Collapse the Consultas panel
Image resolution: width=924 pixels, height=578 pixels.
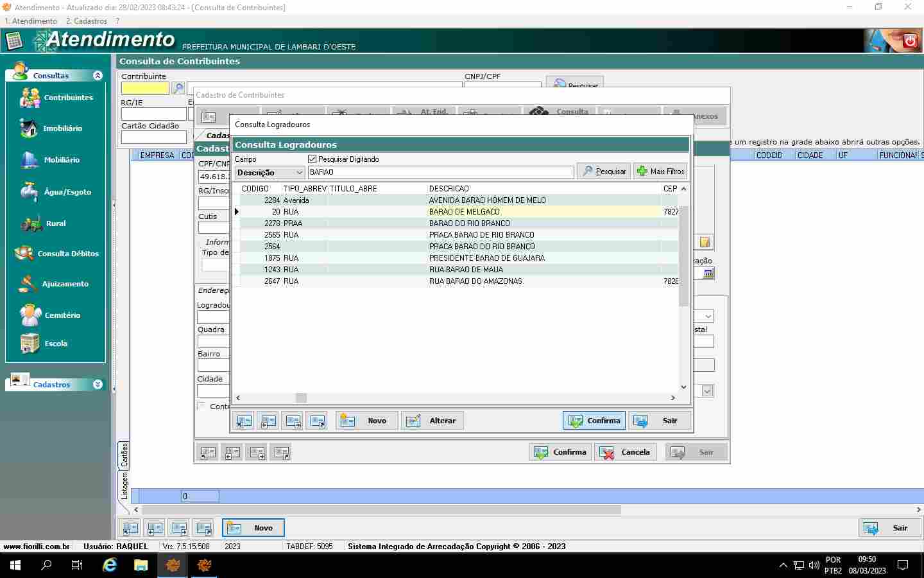tap(98, 76)
